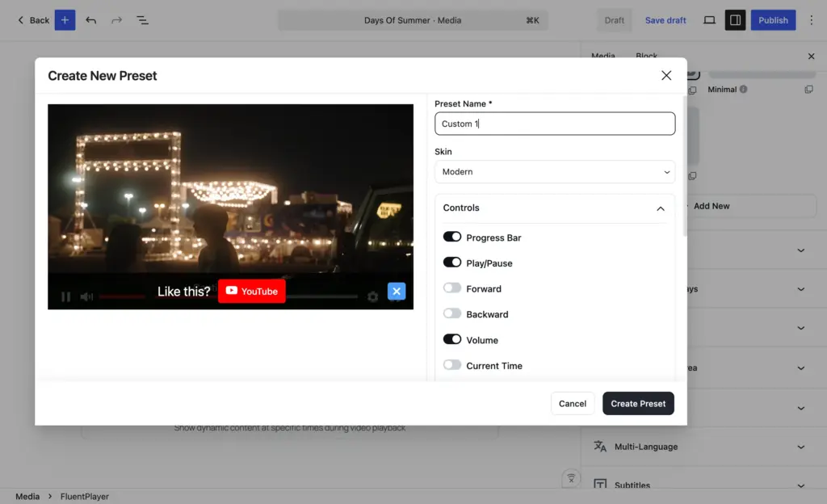Toggle the settings sidebar panel icon

[x=735, y=20]
